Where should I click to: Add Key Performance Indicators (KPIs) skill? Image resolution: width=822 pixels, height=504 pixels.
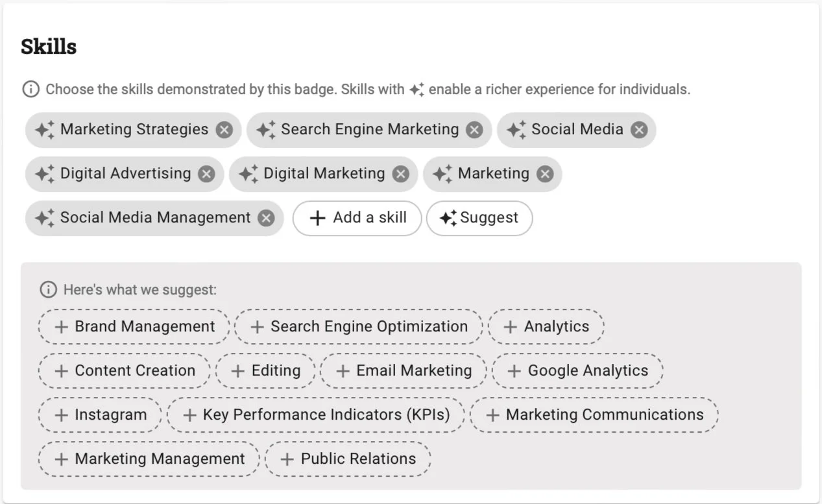[316, 415]
